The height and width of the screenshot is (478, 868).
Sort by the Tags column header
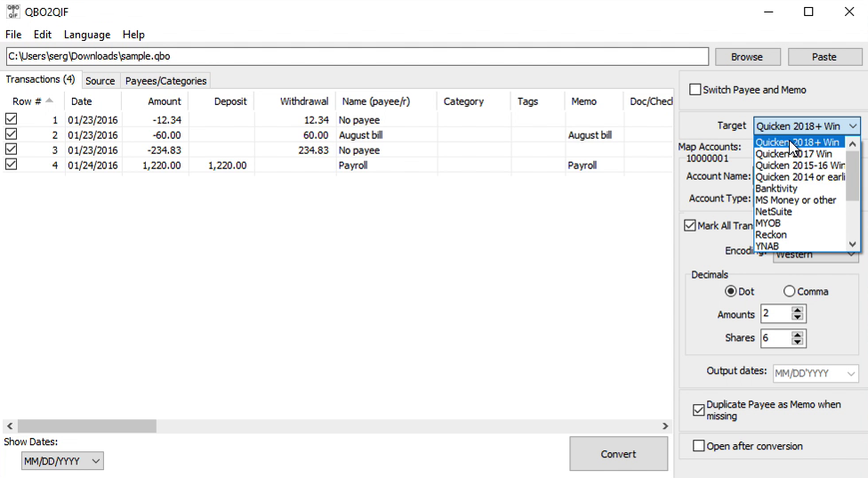pyautogui.click(x=537, y=101)
